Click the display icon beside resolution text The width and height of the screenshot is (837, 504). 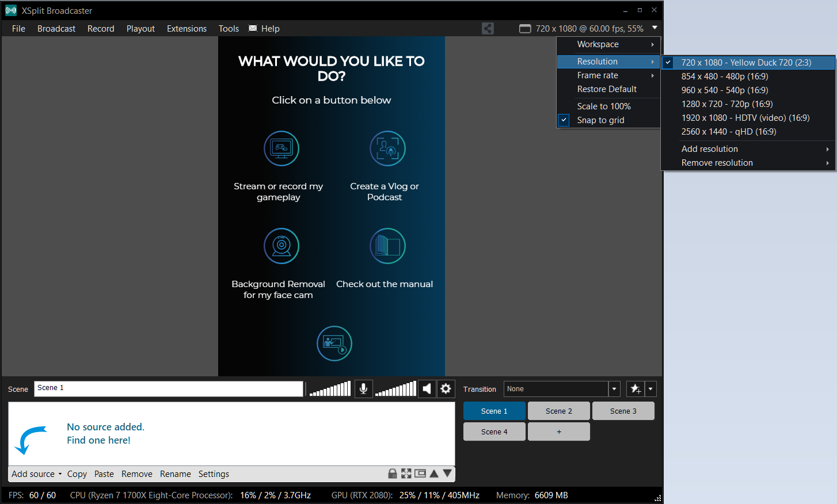525,29
